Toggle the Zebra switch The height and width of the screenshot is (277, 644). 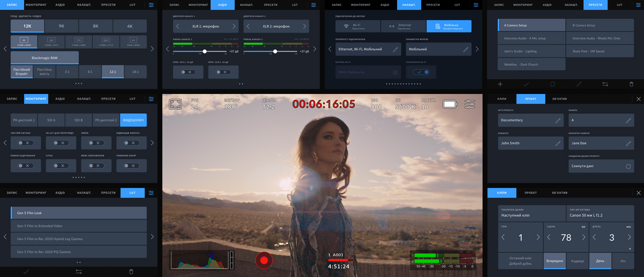[96, 143]
